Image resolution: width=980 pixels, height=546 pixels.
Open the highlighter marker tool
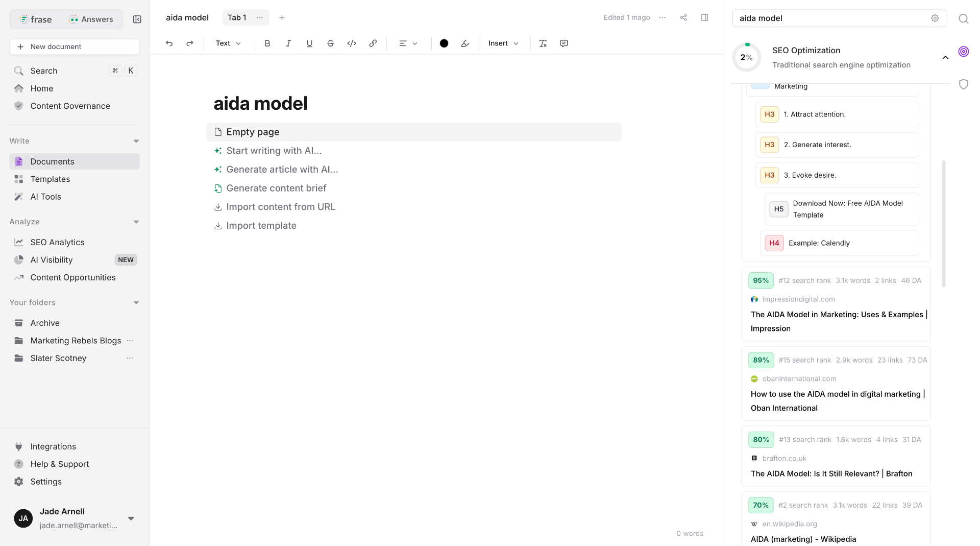pyautogui.click(x=465, y=43)
